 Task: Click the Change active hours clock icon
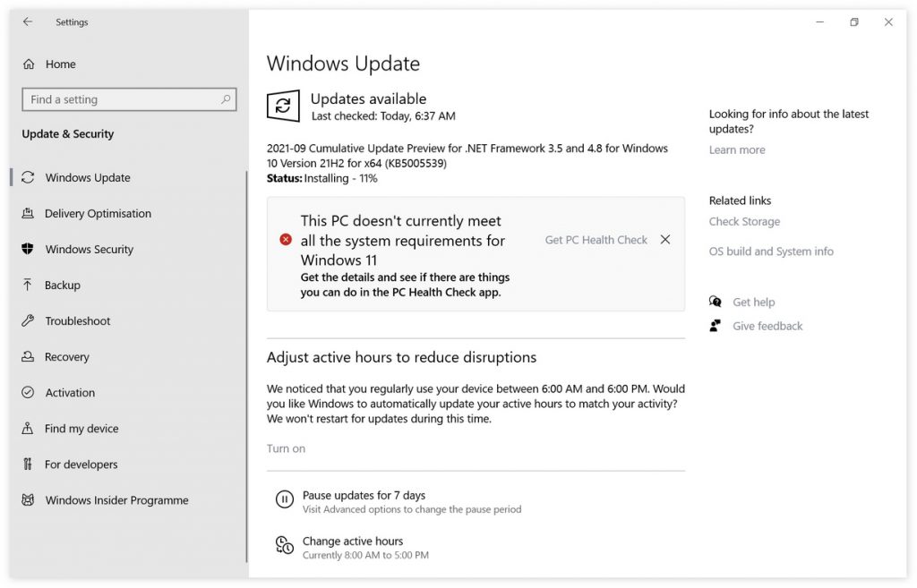(284, 546)
